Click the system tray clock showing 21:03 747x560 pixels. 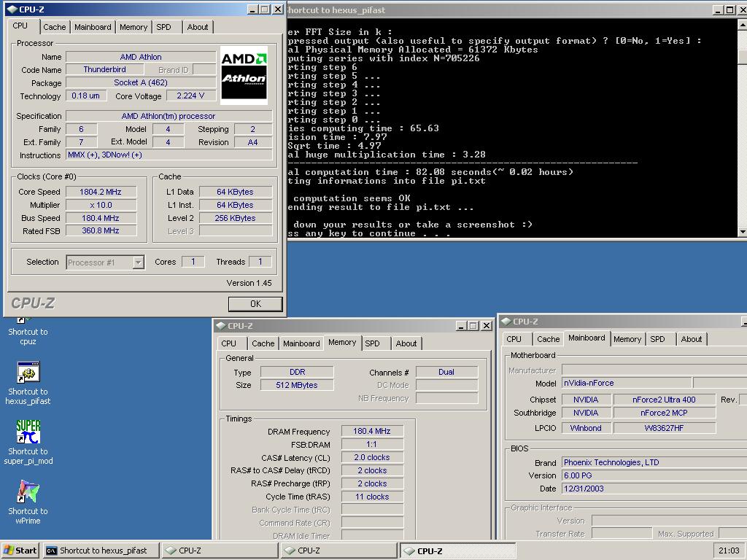729,551
